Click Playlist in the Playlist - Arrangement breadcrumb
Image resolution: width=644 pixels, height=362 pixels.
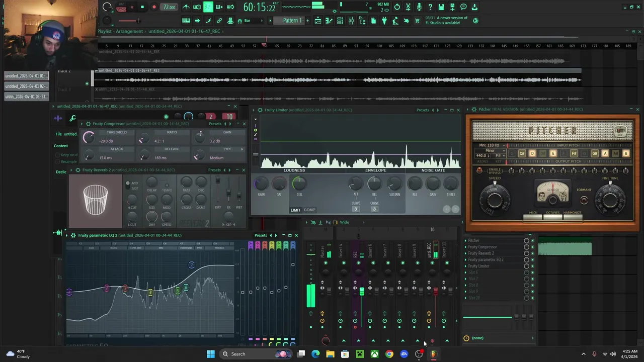[x=105, y=31]
